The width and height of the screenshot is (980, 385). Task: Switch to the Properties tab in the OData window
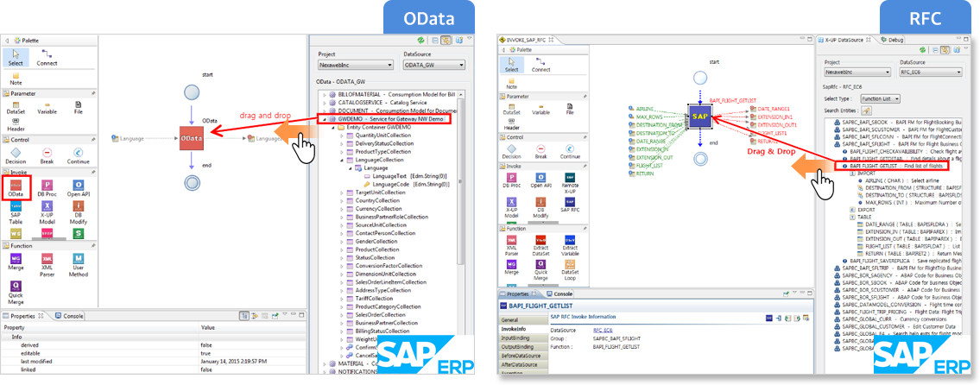(x=24, y=316)
